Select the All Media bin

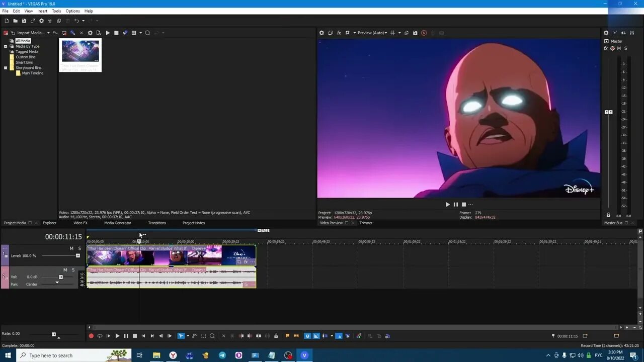click(x=23, y=41)
